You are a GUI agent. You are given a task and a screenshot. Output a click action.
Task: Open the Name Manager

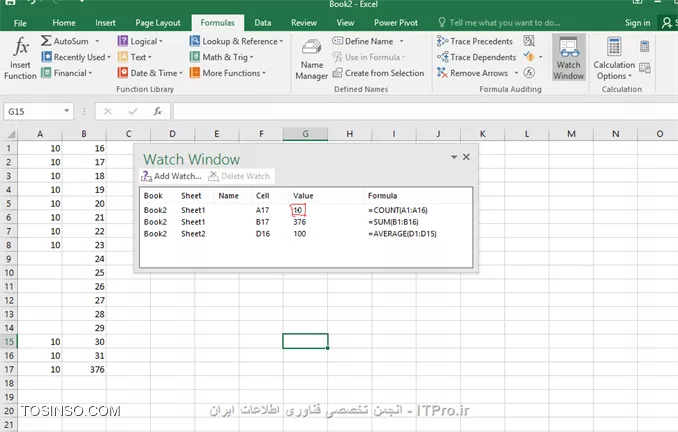(311, 59)
